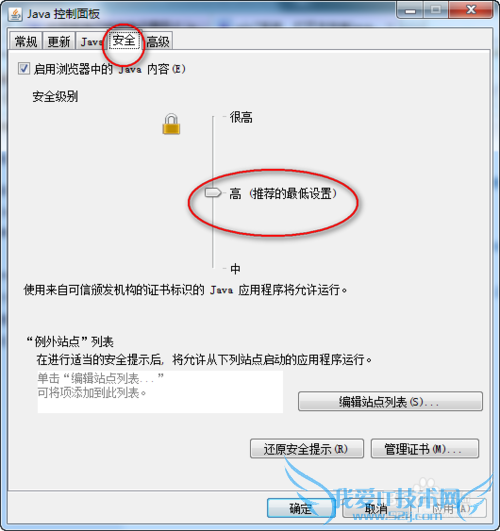The height and width of the screenshot is (531, 500).
Task: Click the 编辑站点列表 button
Action: point(390,402)
